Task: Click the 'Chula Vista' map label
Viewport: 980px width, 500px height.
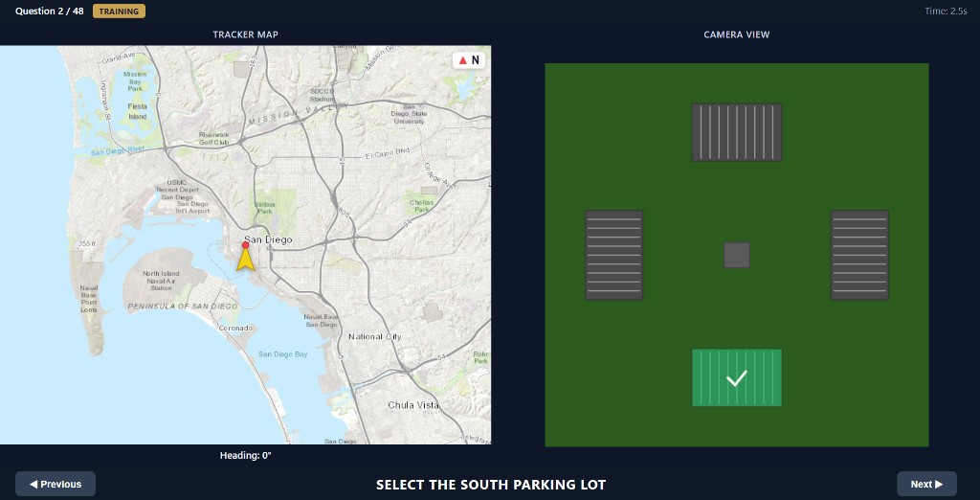Action: point(413,405)
